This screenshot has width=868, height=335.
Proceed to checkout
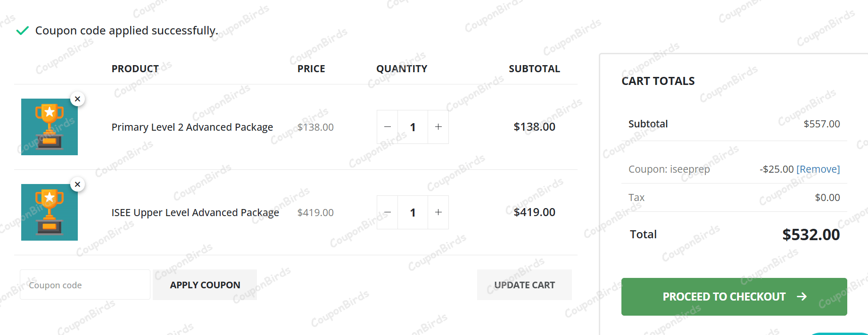(x=724, y=297)
